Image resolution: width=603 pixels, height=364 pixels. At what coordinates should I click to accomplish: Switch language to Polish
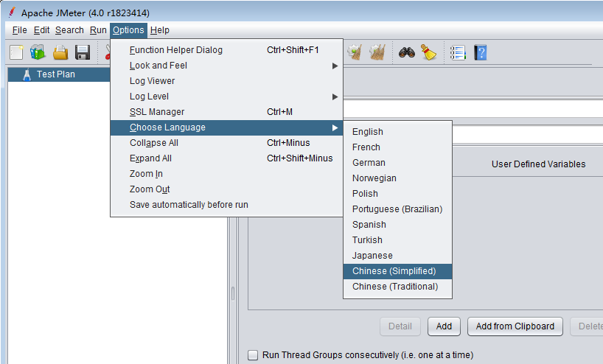point(397,194)
